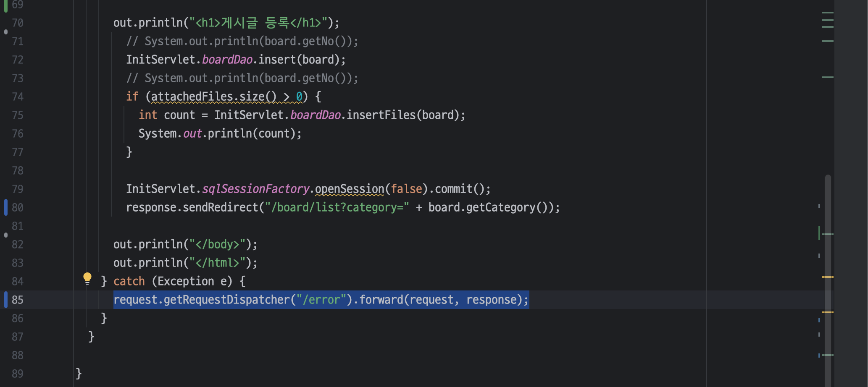Click sqlSessionFactory on line 79
868x387 pixels.
[255, 189]
